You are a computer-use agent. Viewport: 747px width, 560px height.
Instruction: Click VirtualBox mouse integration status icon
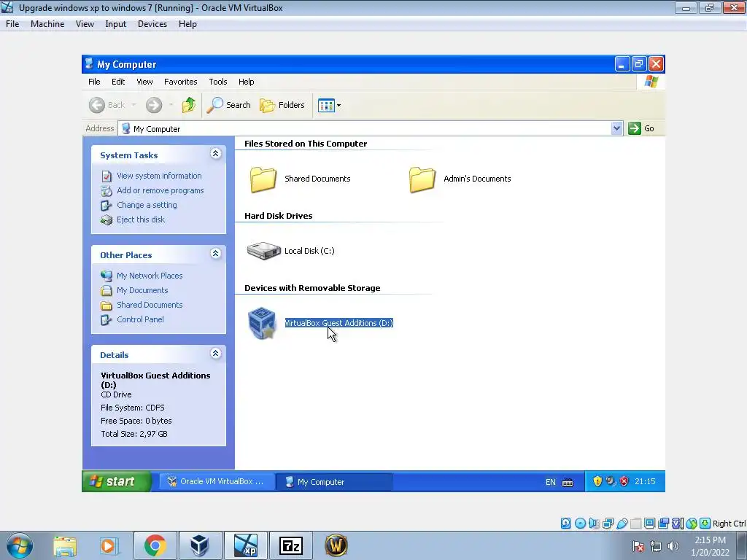click(x=692, y=524)
